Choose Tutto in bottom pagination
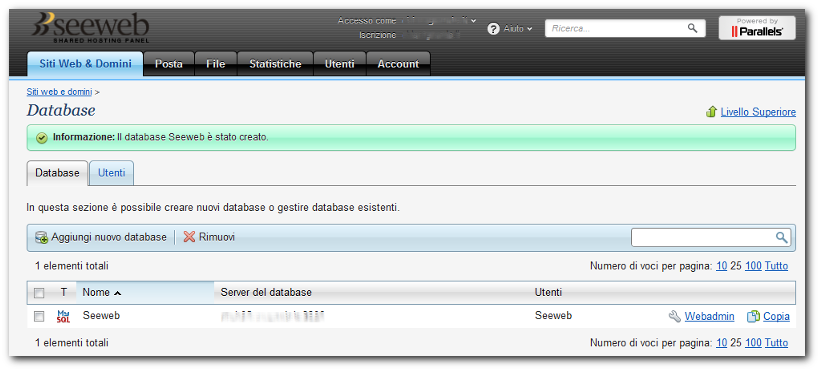Screen dimensions: 820x371 (x=776, y=343)
